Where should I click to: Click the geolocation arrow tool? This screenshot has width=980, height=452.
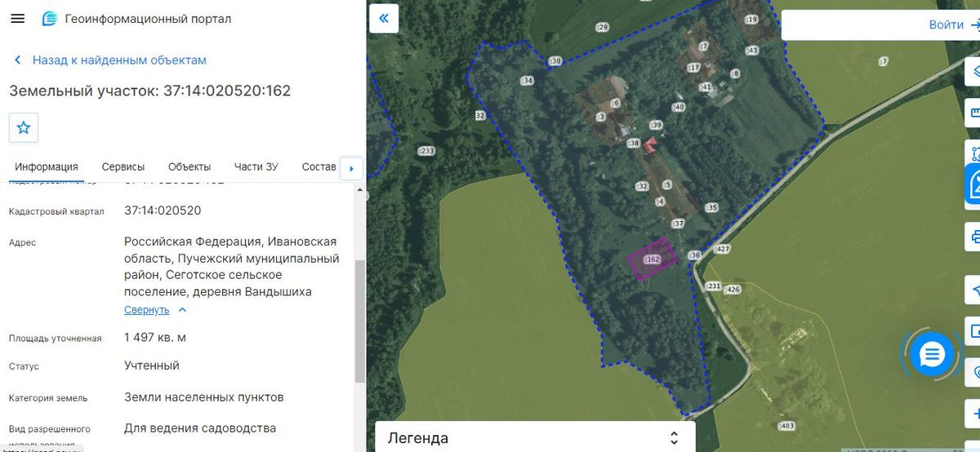pos(974,290)
